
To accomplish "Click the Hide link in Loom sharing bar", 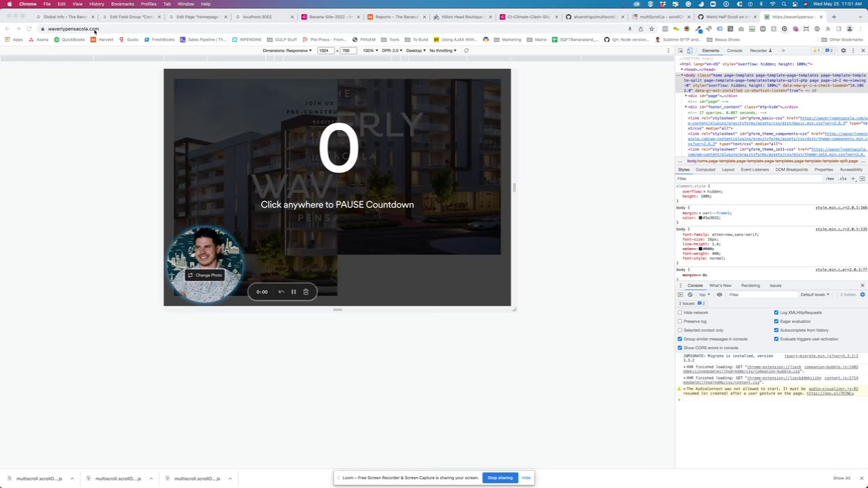I will [526, 478].
